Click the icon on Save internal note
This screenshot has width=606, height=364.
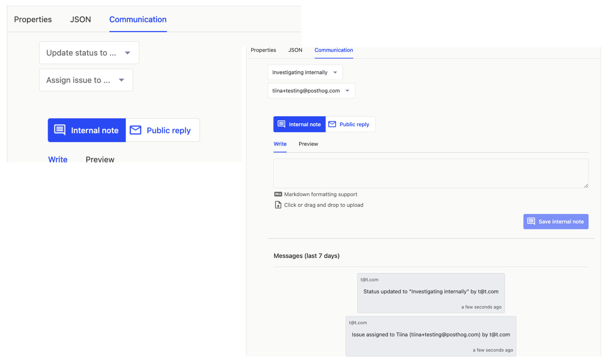[531, 221]
